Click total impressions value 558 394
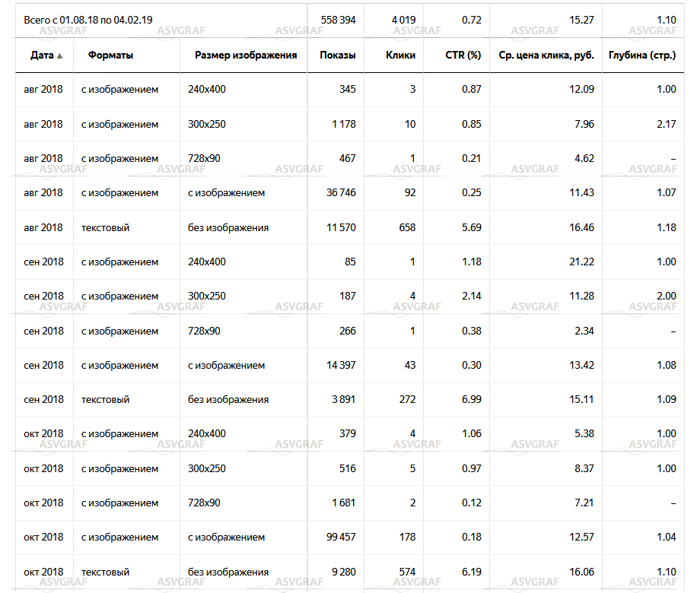 pos(338,20)
